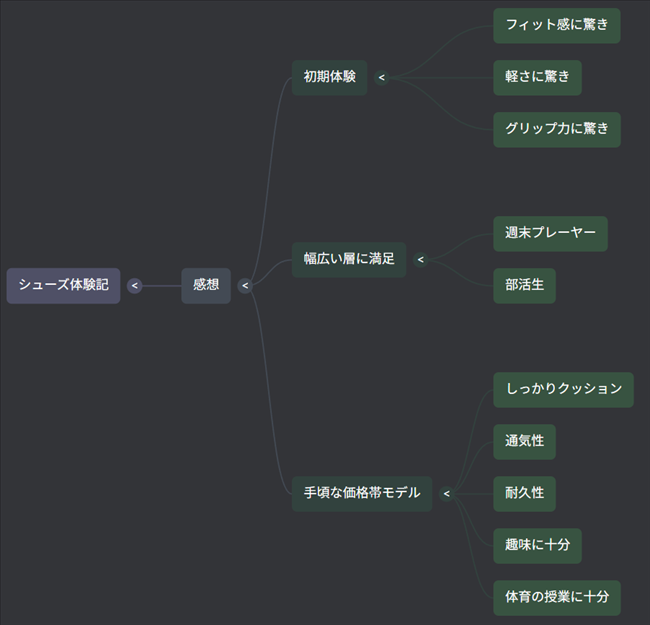This screenshot has width=650, height=625.
Task: Select the フィット感に驚き leaf node
Action: coord(556,26)
